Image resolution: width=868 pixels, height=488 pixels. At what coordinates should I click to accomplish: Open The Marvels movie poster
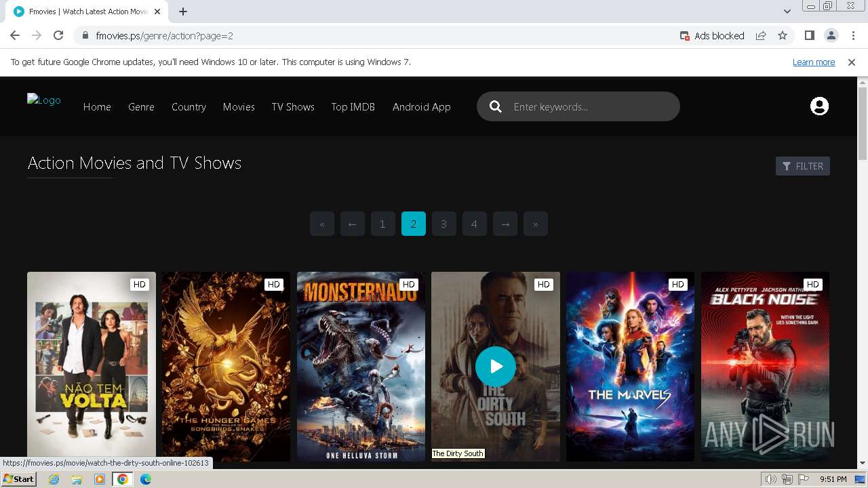[630, 367]
